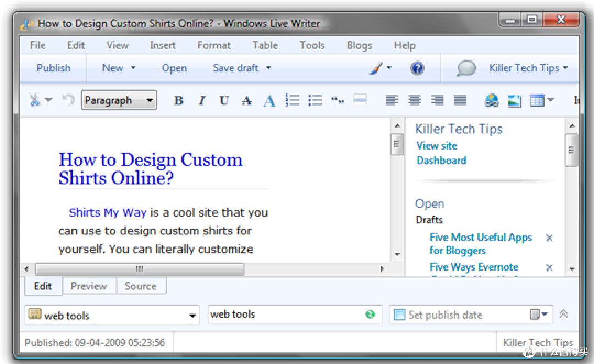Open the Table menu
This screenshot has width=594, height=364.
[x=265, y=46]
